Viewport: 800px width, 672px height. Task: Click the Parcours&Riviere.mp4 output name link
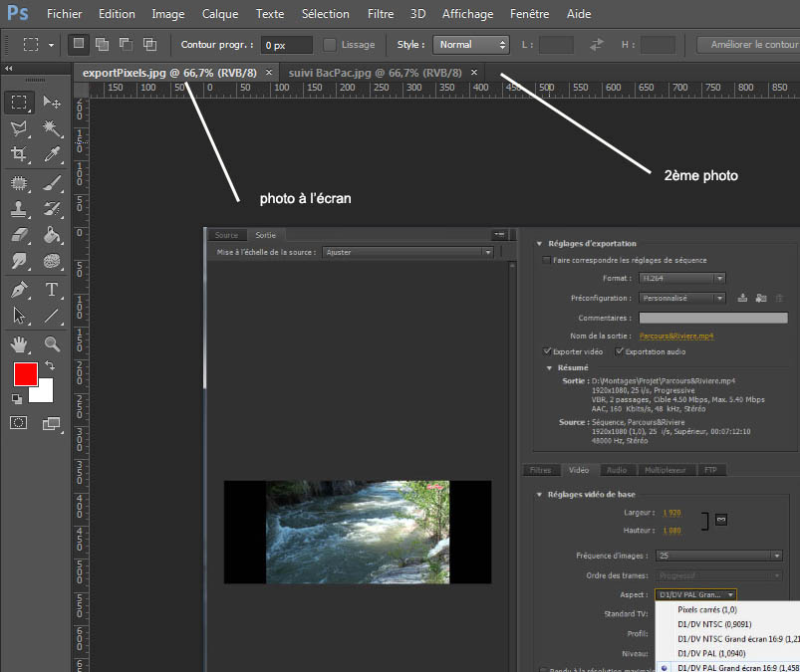click(x=675, y=336)
